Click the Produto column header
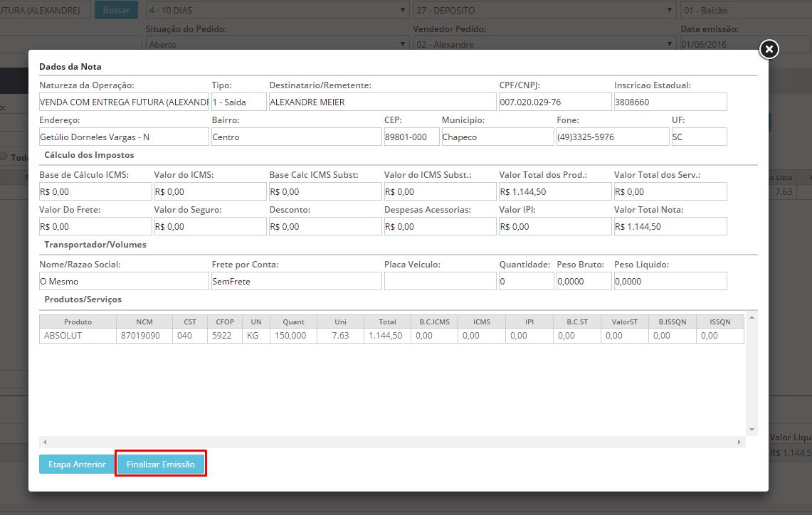Viewport: 812px width, 515px height. pos(78,322)
